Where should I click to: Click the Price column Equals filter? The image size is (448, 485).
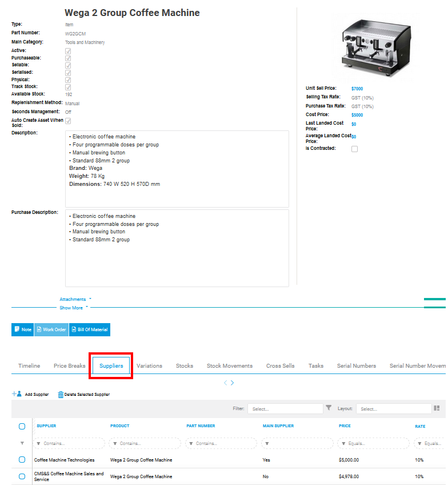[x=373, y=443]
